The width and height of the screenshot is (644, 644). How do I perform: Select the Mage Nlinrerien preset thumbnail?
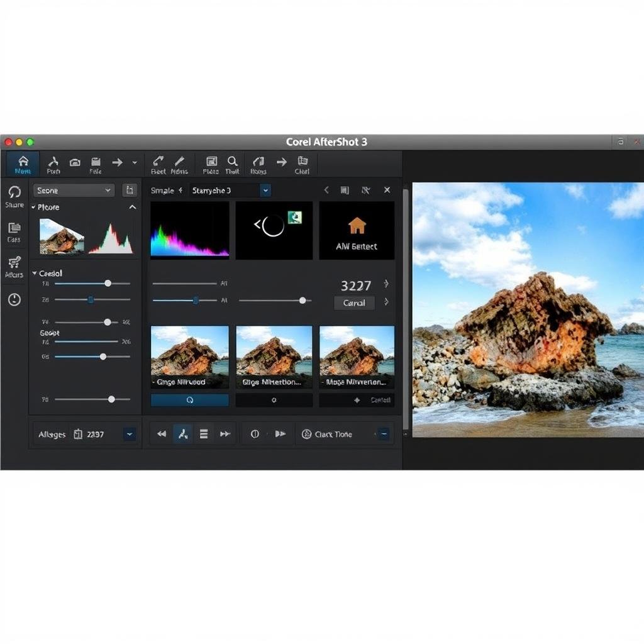tap(357, 357)
